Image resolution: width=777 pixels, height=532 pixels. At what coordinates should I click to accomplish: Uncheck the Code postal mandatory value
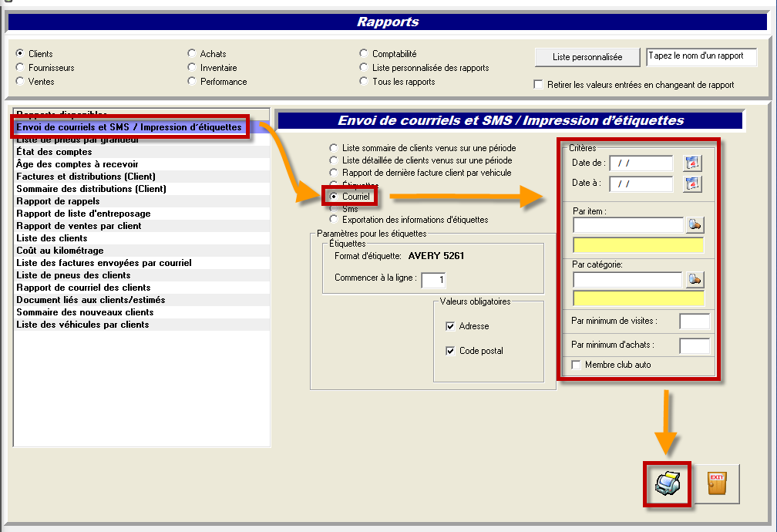point(450,351)
